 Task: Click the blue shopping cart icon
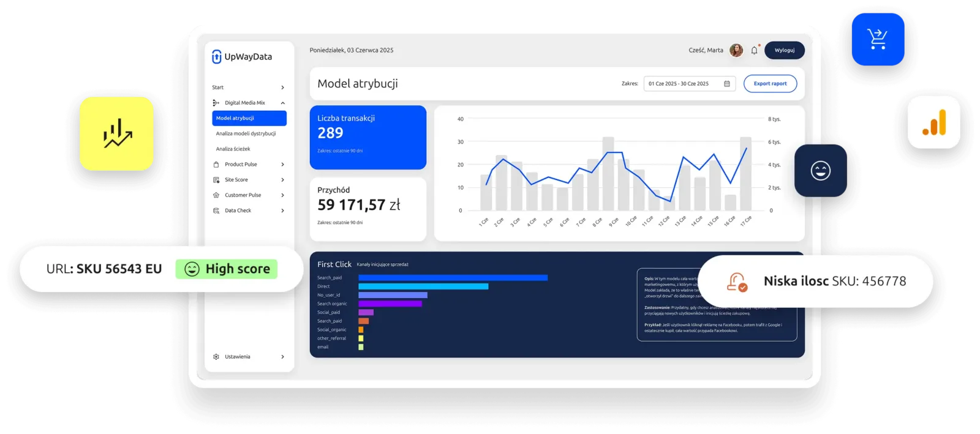click(x=878, y=39)
